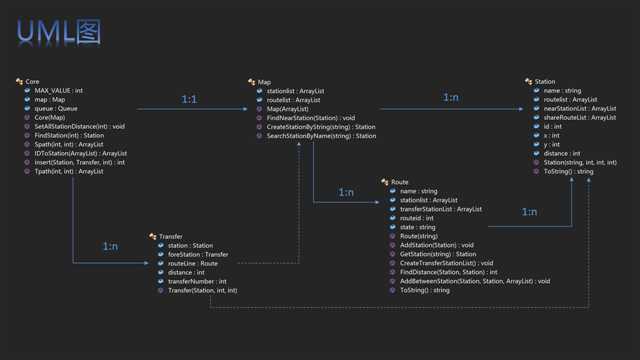The width and height of the screenshot is (640, 360).
Task: Select Route stationlist : ArrayList text
Action: point(429,200)
